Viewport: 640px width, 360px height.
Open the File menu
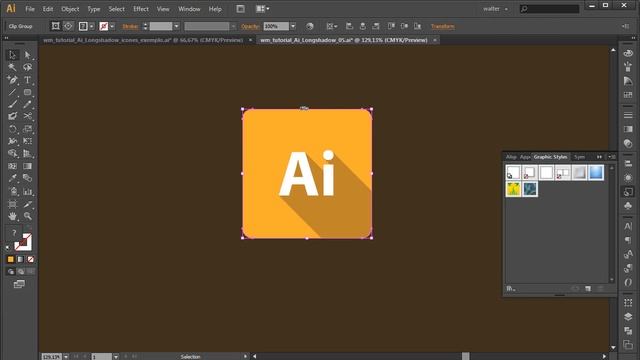tap(30, 9)
